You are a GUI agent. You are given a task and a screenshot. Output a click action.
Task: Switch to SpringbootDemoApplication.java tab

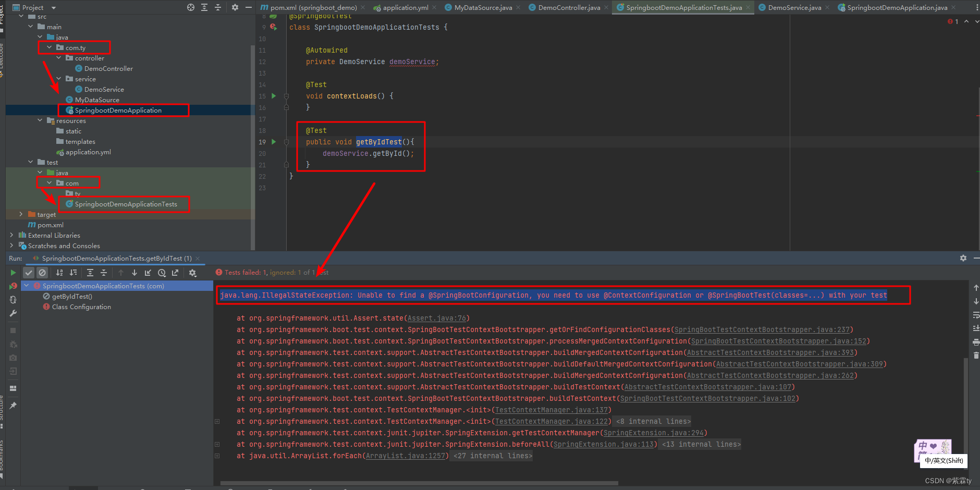tap(897, 7)
